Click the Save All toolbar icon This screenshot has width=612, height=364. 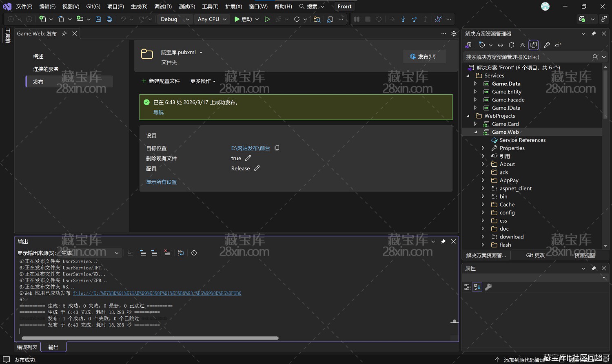click(x=109, y=19)
